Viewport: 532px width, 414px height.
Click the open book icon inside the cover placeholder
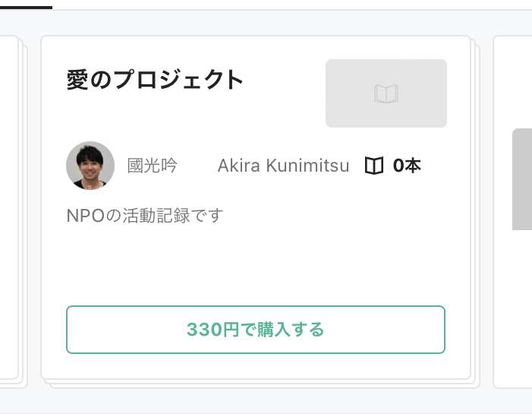(x=386, y=93)
